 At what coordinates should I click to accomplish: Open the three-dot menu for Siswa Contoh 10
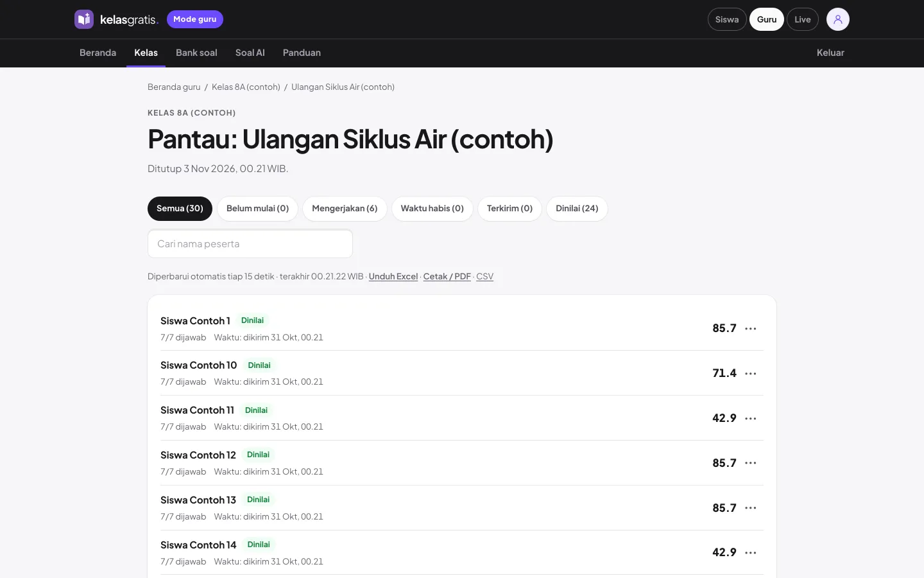coord(751,373)
